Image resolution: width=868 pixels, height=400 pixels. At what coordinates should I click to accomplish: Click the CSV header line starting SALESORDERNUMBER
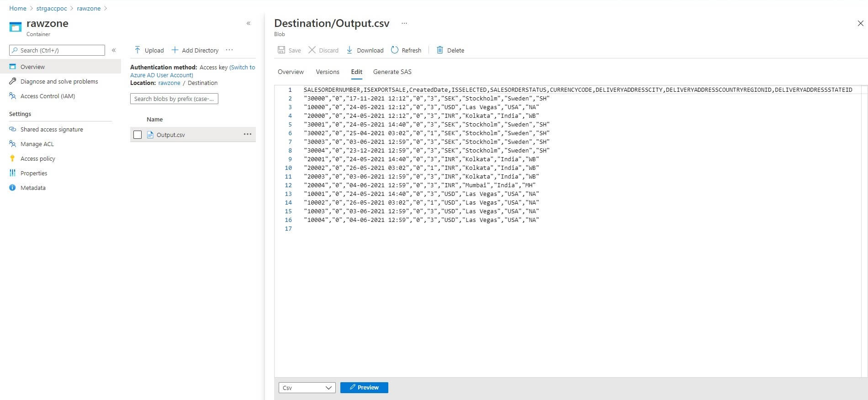pyautogui.click(x=578, y=90)
